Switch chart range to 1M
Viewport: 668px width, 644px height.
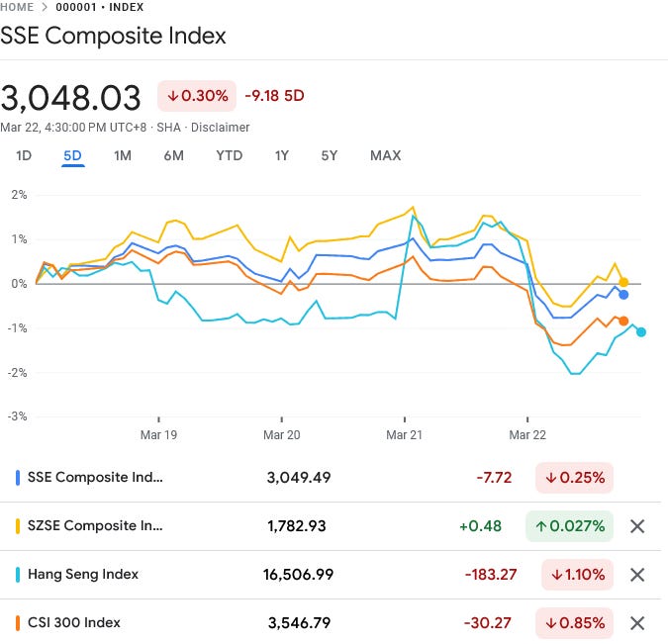pyautogui.click(x=123, y=155)
